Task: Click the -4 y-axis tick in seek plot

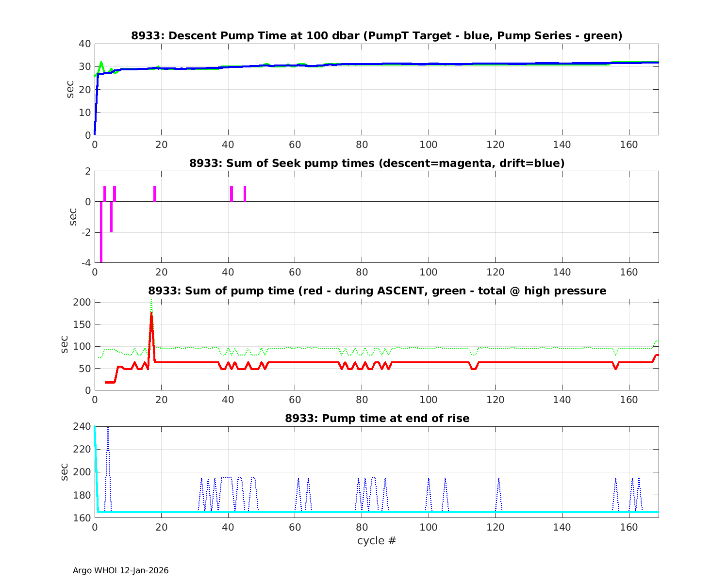Action: click(x=85, y=263)
